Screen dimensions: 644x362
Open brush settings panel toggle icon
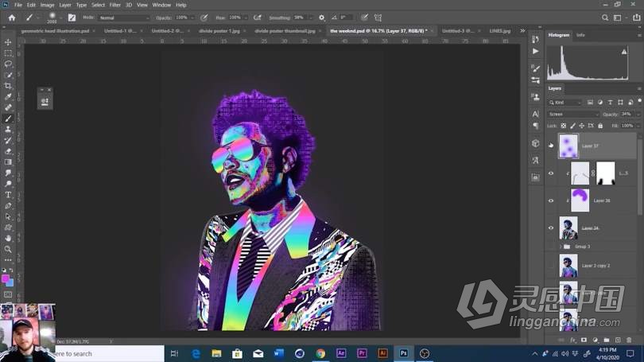pyautogui.click(x=72, y=18)
